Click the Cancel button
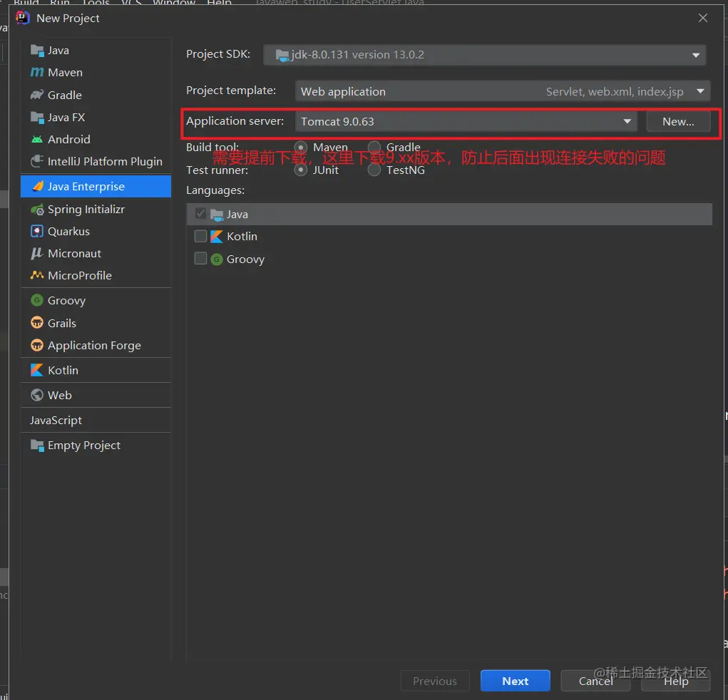This screenshot has width=728, height=700. point(595,681)
